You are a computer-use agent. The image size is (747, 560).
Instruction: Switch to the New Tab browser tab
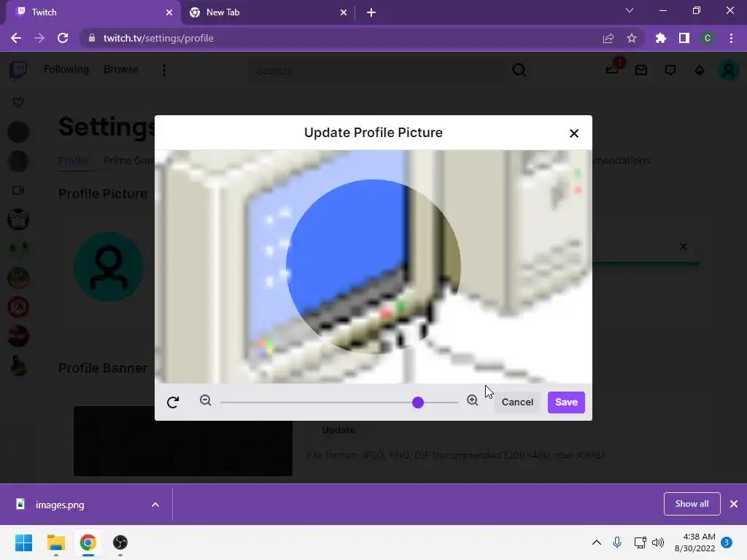pyautogui.click(x=267, y=12)
